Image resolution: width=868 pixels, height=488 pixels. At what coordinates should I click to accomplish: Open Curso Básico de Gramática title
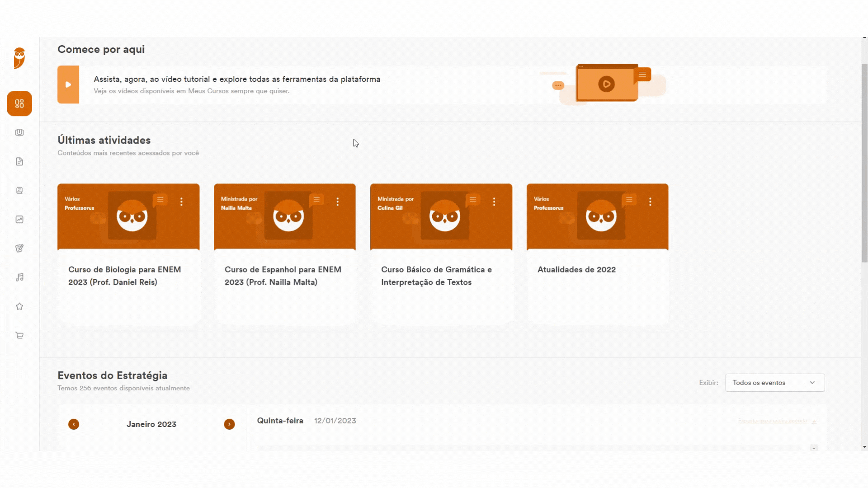pos(436,276)
